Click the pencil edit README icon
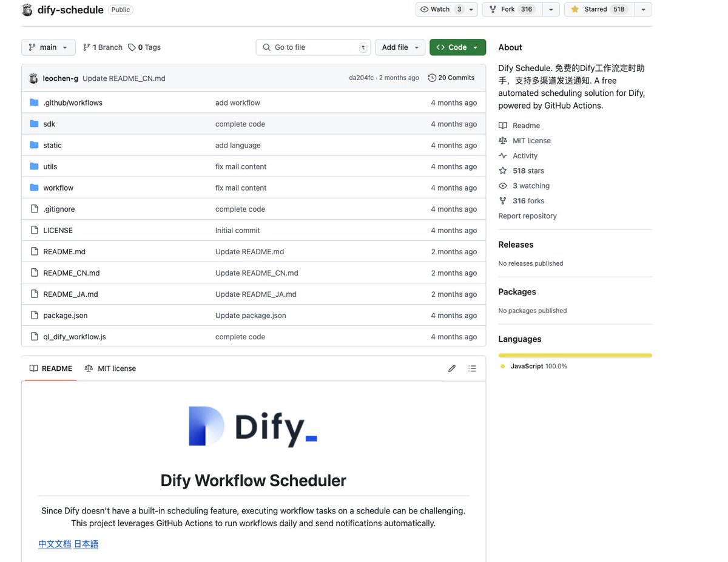This screenshot has height=562, width=728. tap(452, 368)
